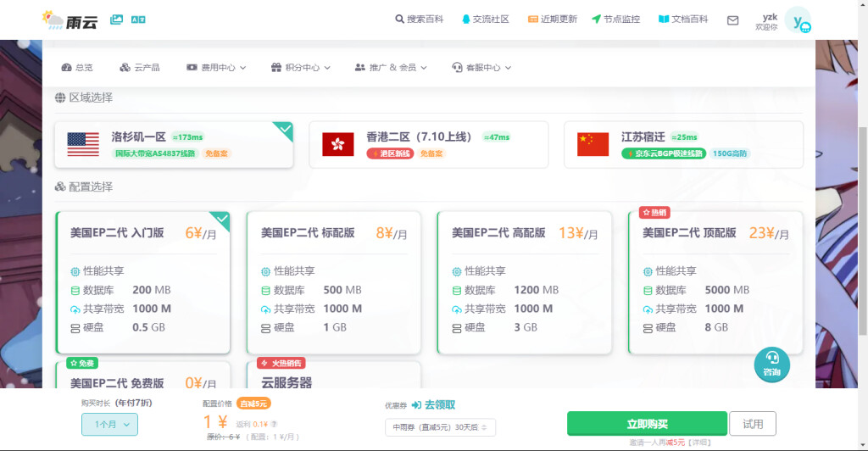Click database icon in 标配版 card

tap(265, 291)
